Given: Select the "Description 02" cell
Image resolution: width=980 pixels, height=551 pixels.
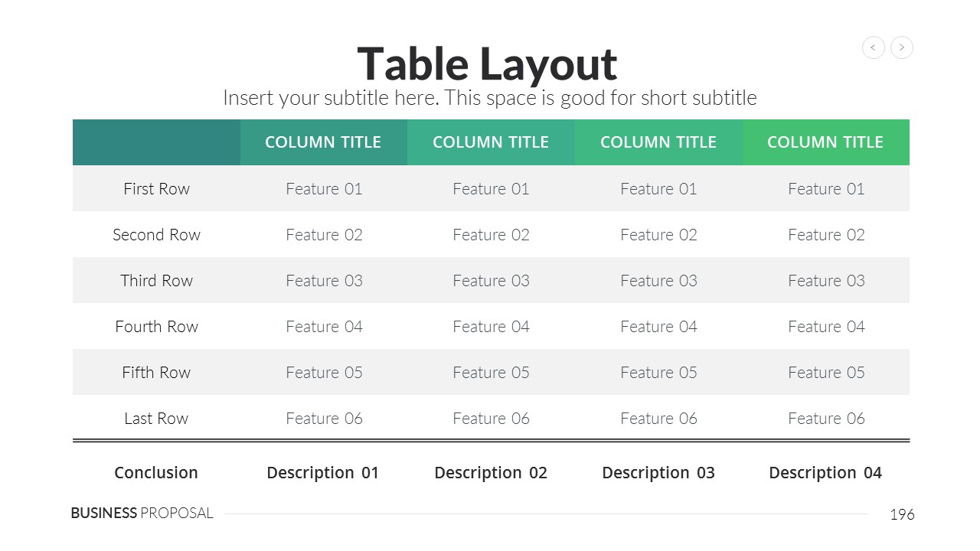Looking at the screenshot, I should [x=491, y=473].
